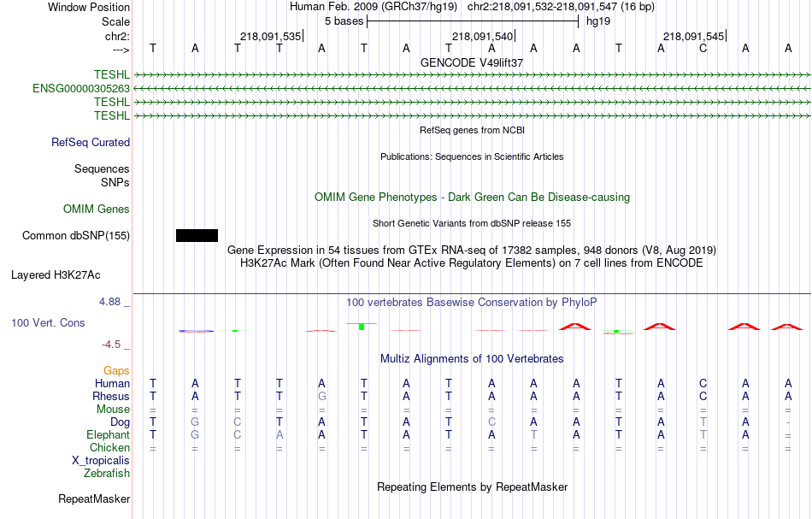Click the blue PhyloP bar under dbSNP block

click(196, 331)
